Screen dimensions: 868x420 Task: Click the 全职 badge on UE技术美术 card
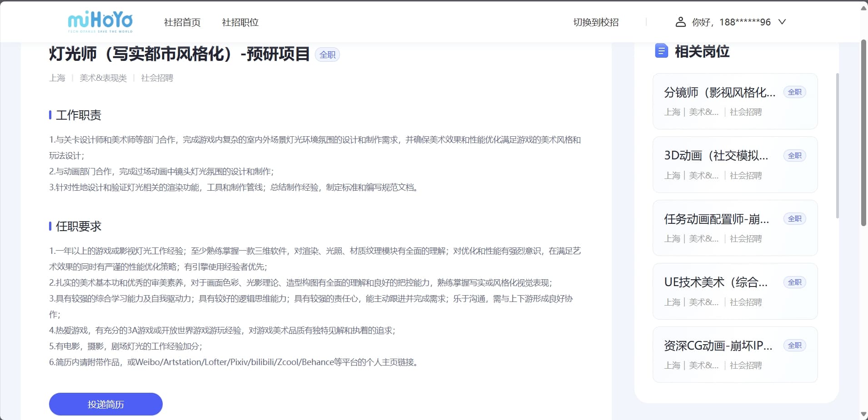tap(794, 282)
